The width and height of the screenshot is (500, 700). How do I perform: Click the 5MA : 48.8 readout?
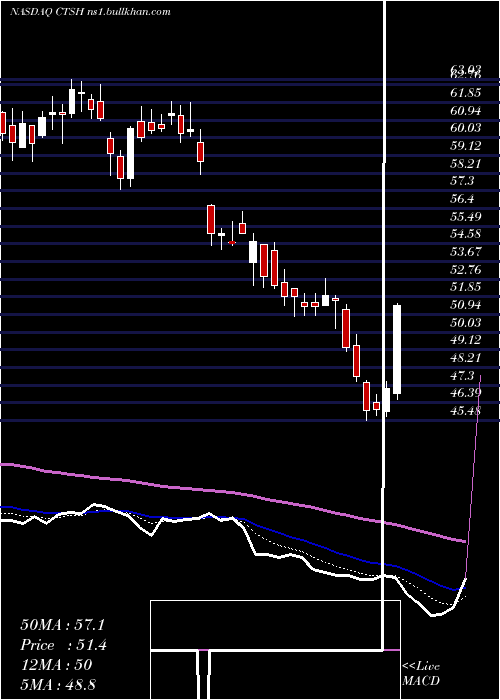[58, 684]
